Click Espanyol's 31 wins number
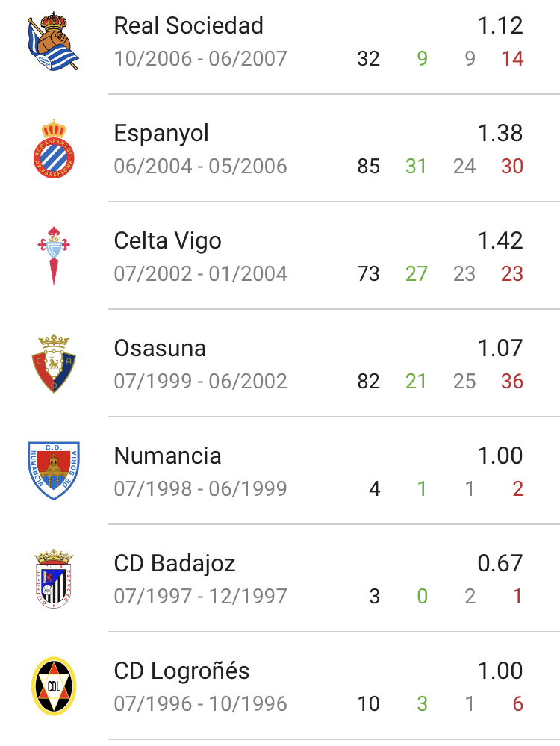Image resolution: width=560 pixels, height=746 pixels. point(417,167)
